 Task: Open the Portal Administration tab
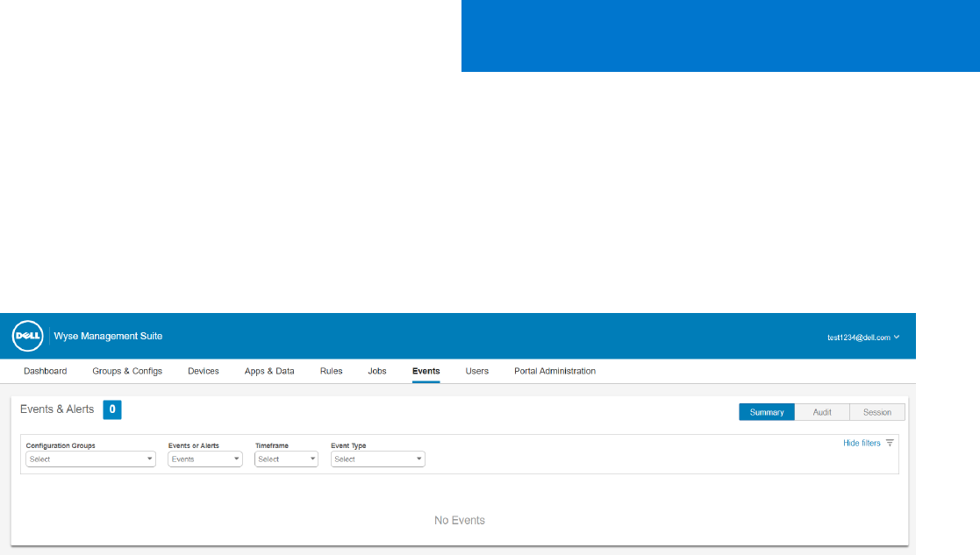(x=555, y=371)
